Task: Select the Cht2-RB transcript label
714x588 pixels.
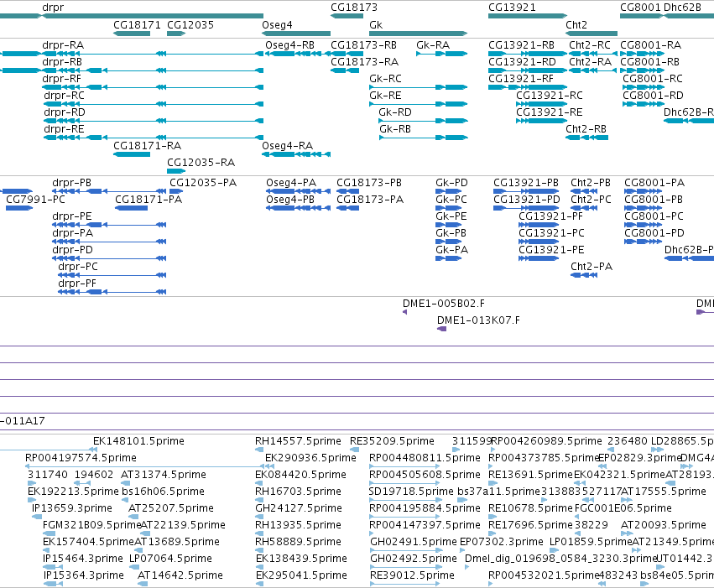Action: (x=586, y=129)
